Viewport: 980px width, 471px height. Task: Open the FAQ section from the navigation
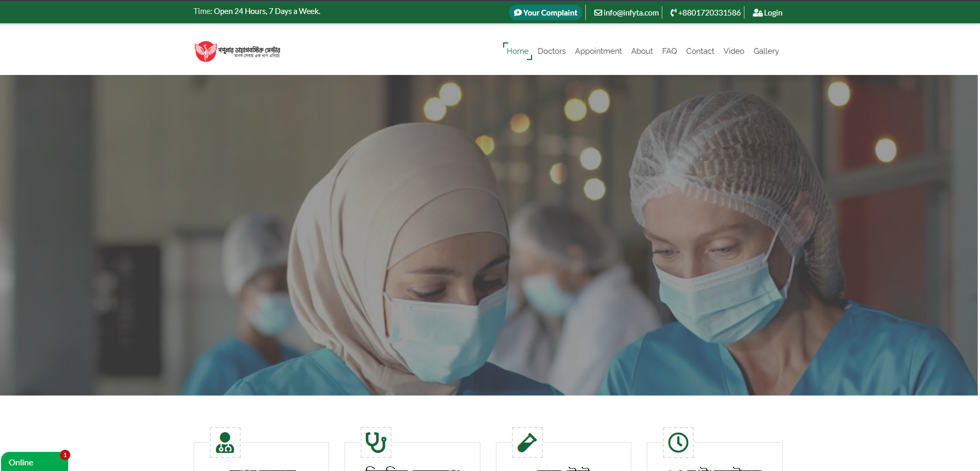pos(669,51)
